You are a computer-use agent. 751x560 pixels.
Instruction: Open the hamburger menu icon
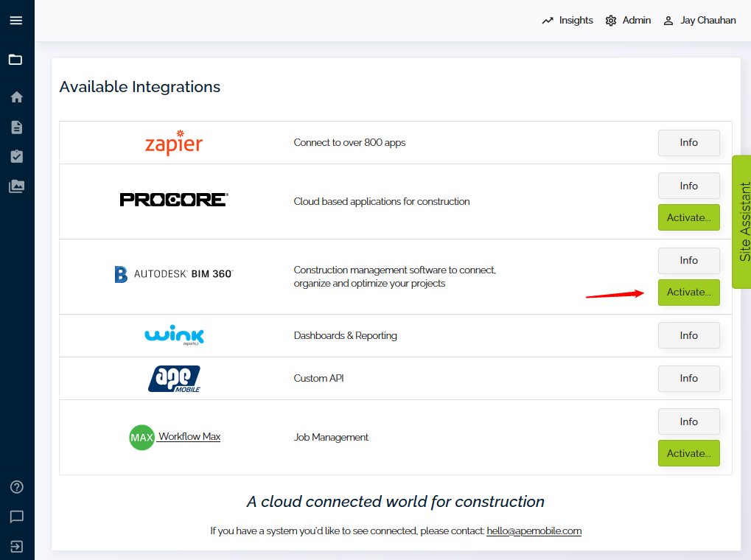click(16, 20)
